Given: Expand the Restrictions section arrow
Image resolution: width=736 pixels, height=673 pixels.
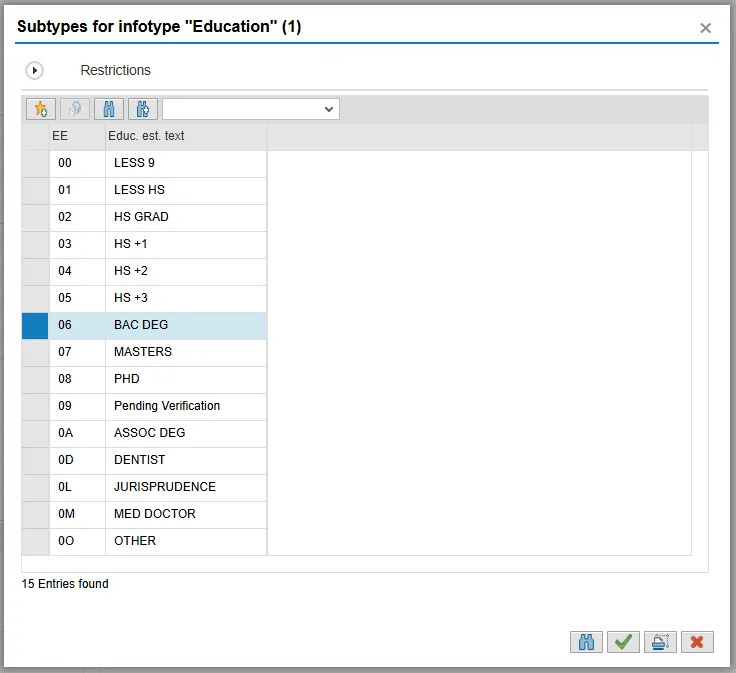Looking at the screenshot, I should pyautogui.click(x=35, y=71).
